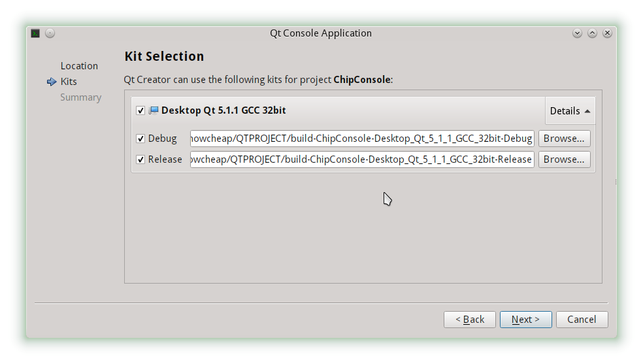The width and height of the screenshot is (643, 364).
Task: Click the terminal icon in the title bar
Action: 35,33
